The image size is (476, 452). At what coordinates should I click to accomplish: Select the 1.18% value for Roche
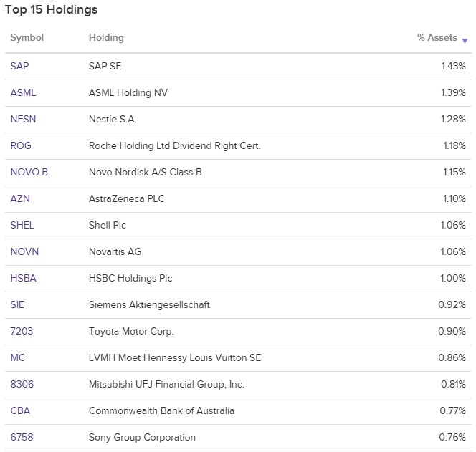[x=454, y=145]
